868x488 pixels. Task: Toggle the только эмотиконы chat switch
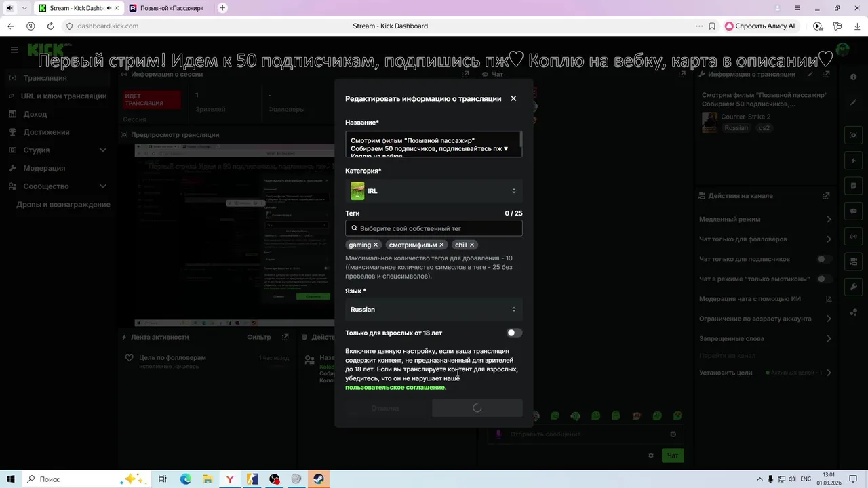(x=825, y=279)
